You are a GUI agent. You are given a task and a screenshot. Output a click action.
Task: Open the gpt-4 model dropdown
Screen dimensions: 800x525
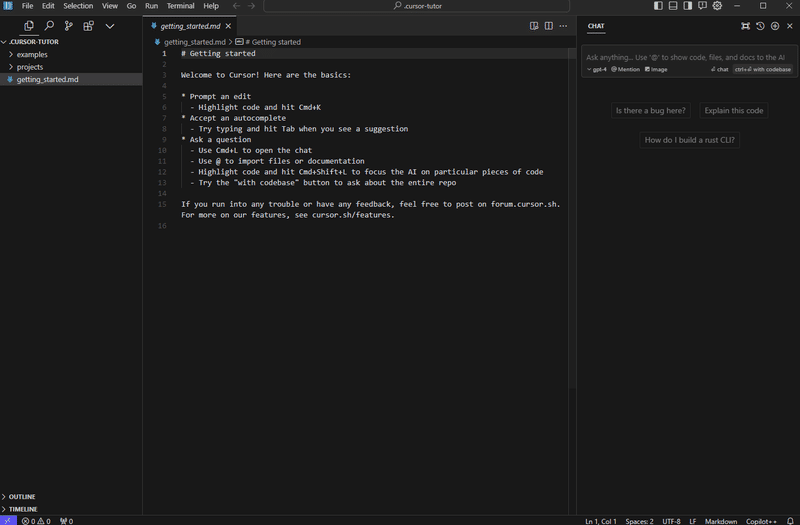tap(597, 70)
